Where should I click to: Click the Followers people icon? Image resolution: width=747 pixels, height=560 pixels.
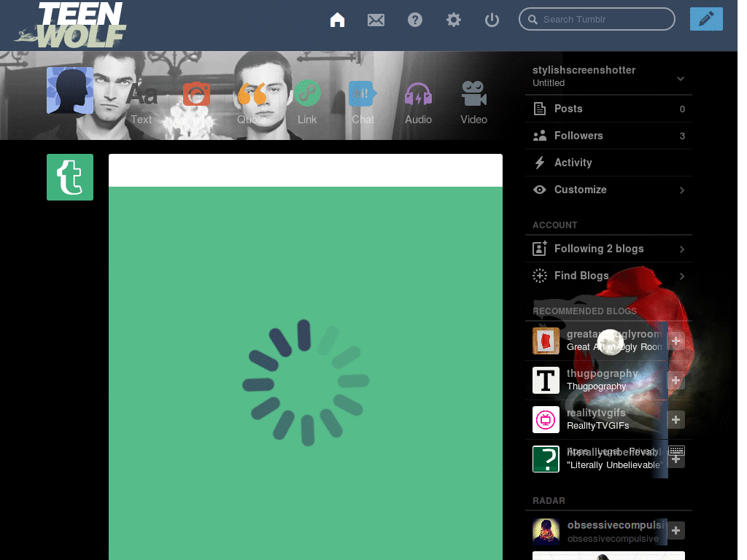540,136
